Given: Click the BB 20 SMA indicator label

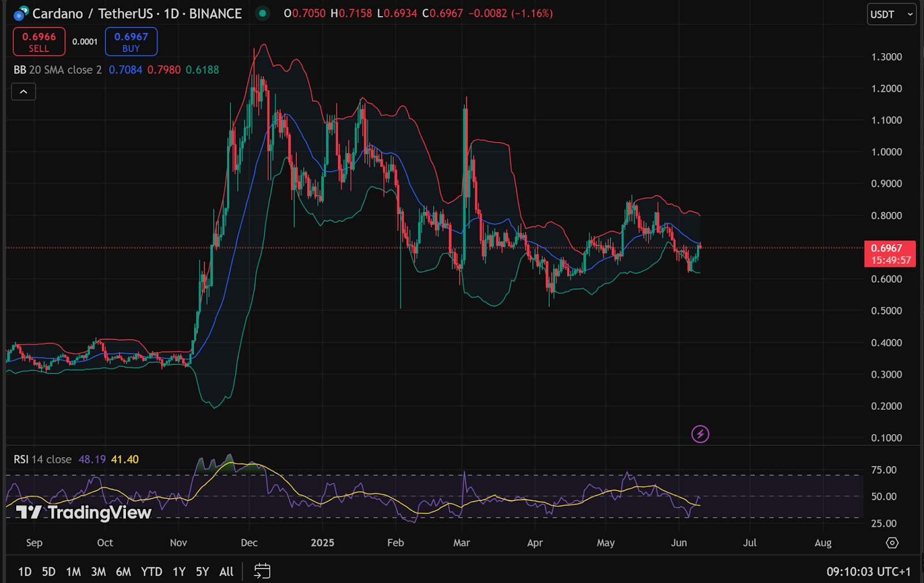Looking at the screenshot, I should (x=58, y=70).
